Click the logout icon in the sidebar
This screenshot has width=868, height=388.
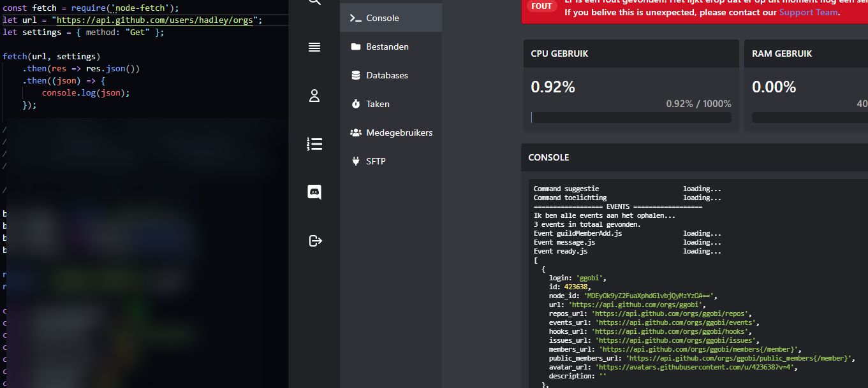314,241
